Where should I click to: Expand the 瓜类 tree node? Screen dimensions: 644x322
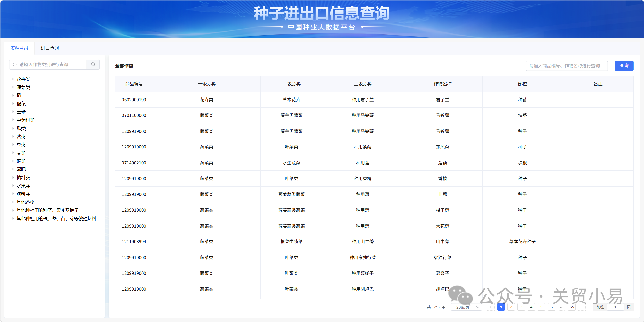click(x=13, y=128)
